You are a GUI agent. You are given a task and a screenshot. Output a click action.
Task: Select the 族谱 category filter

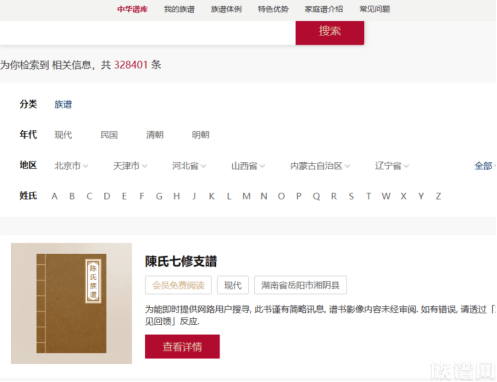point(63,104)
